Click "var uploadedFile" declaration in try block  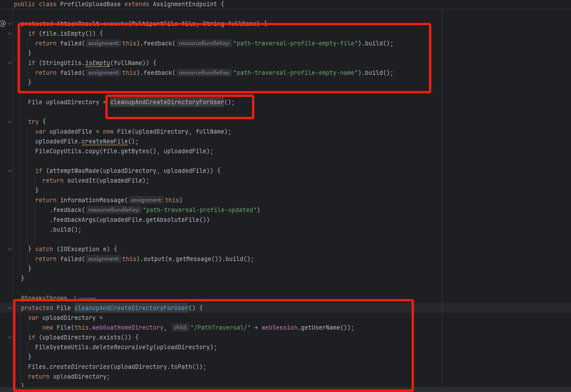coord(63,131)
